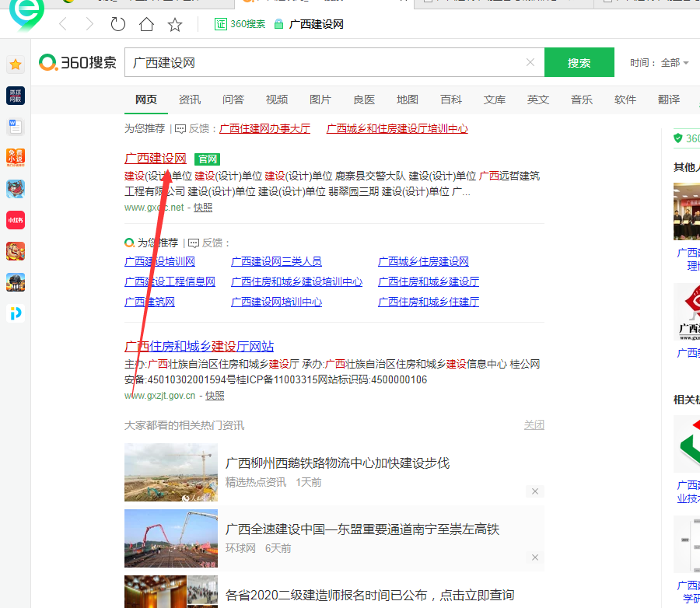Click the green lock security icon
The image size is (700, 608).
[x=278, y=24]
